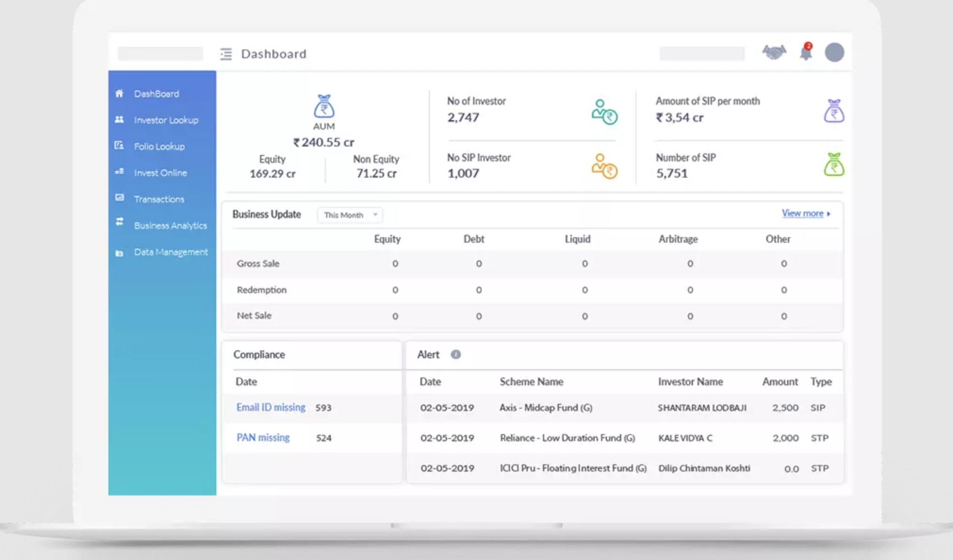
Task: Go to Folio Lookup in sidebar
Action: point(159,147)
